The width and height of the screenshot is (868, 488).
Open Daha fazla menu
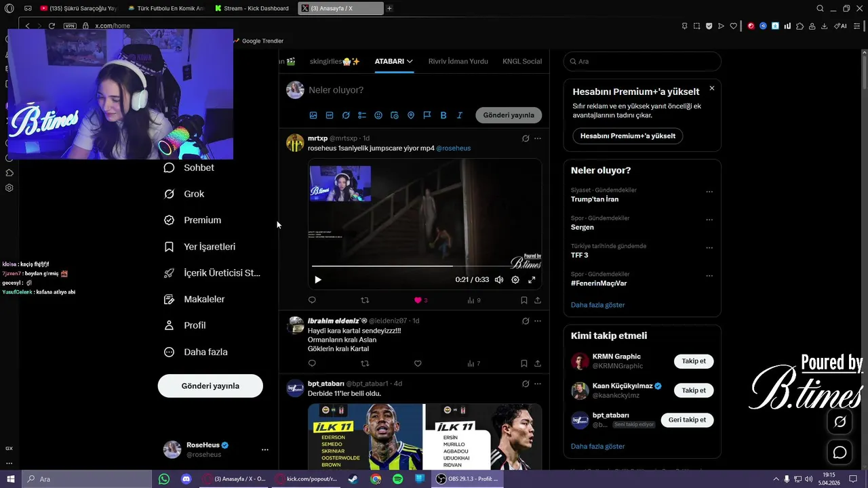[196, 352]
